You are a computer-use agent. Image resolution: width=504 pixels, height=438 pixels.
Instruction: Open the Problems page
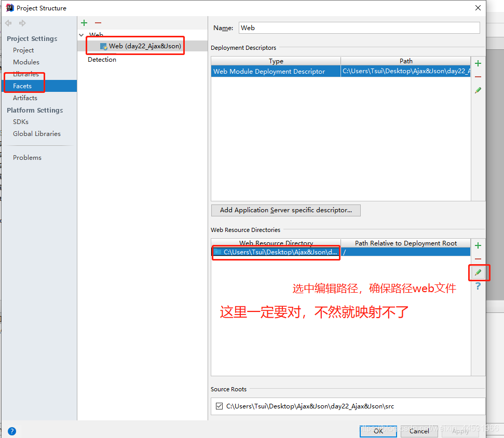click(x=27, y=157)
